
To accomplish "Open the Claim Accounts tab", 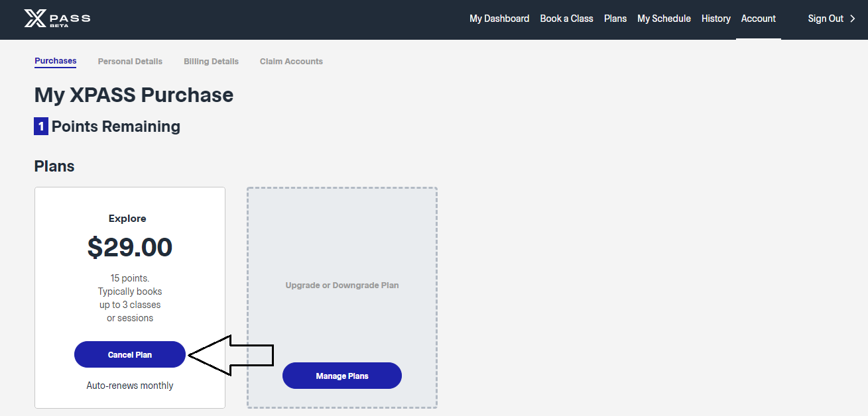I will [291, 61].
